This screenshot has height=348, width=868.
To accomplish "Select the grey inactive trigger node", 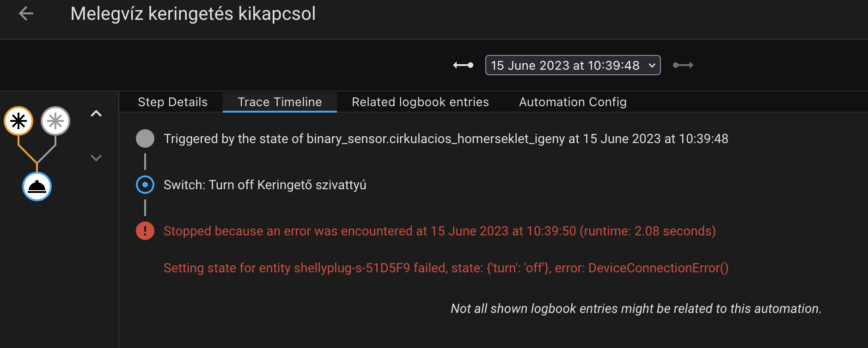I will pos(55,121).
